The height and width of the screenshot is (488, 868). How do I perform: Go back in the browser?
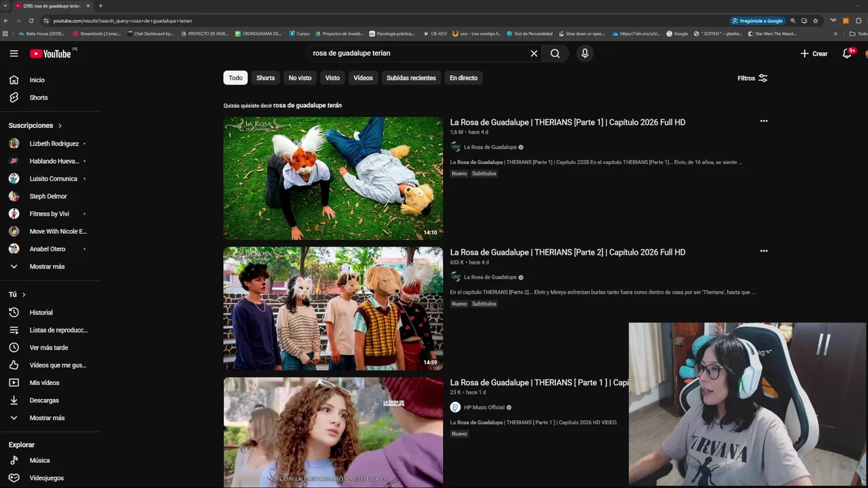[6, 21]
